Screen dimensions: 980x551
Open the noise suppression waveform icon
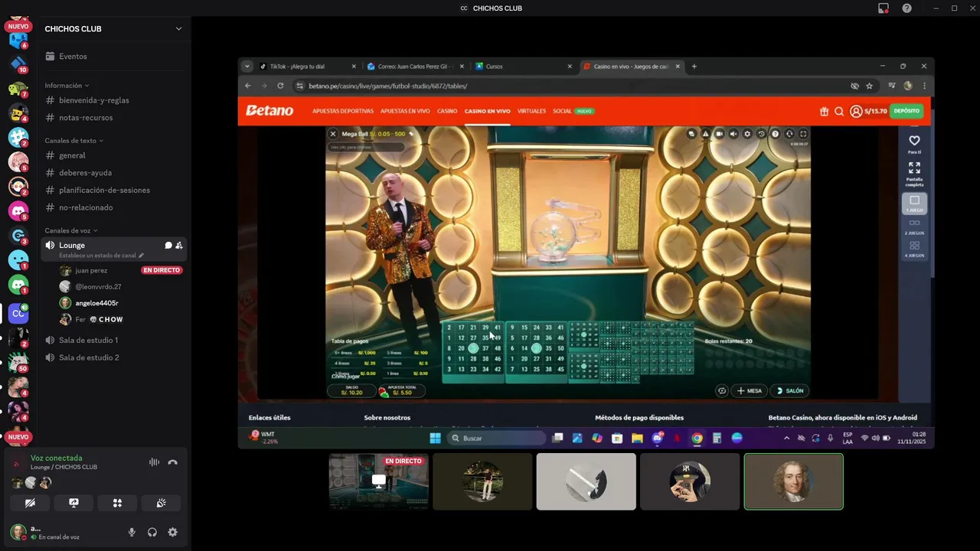[x=154, y=462]
